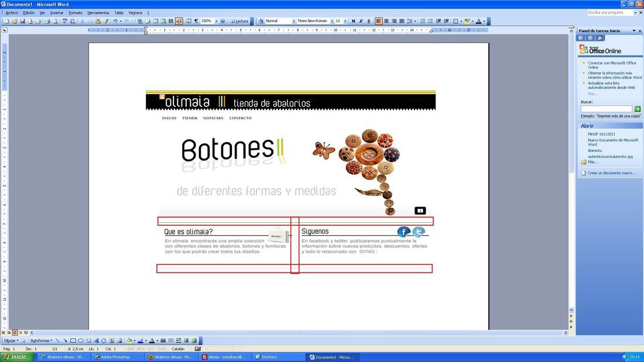Open the Times New Roman font dropdown
This screenshot has height=362, width=644.
click(333, 21)
